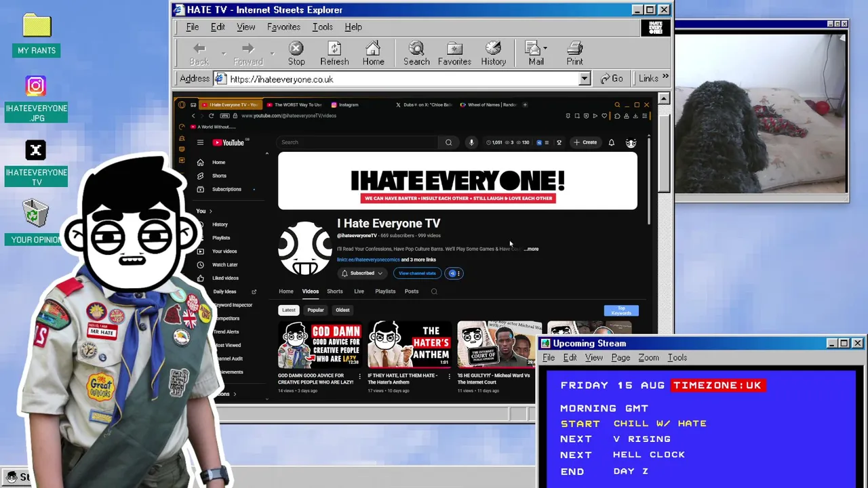This screenshot has width=868, height=488.
Task: Click the YouTube search magnifier button
Action: [448, 142]
